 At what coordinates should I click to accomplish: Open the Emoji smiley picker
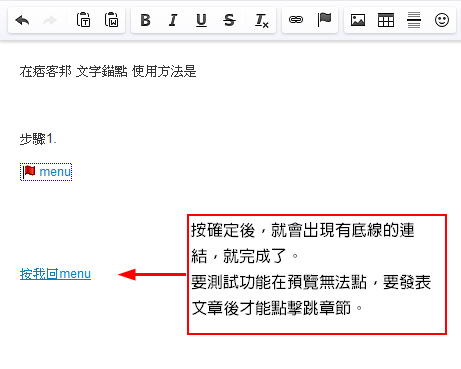click(442, 20)
